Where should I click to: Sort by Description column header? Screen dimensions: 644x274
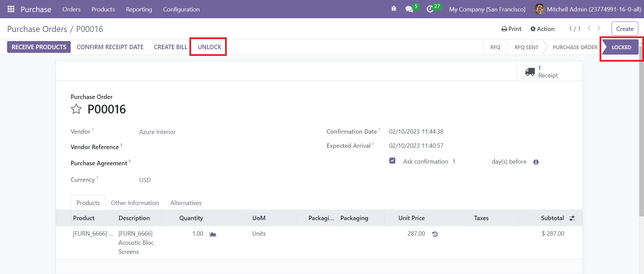tap(140, 218)
